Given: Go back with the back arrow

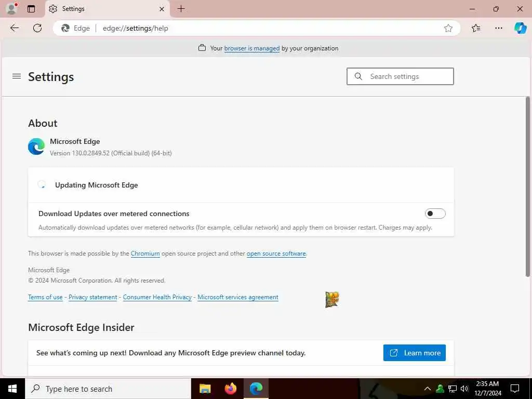Looking at the screenshot, I should click(x=14, y=28).
